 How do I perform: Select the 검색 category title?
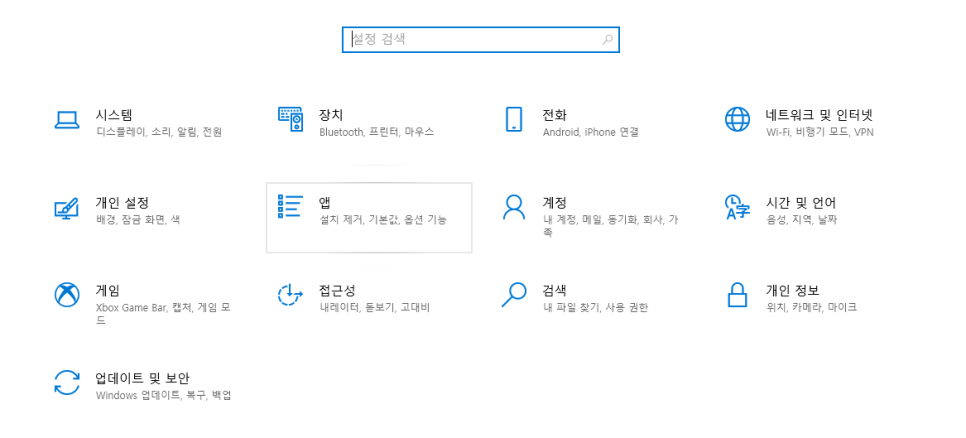click(x=554, y=290)
